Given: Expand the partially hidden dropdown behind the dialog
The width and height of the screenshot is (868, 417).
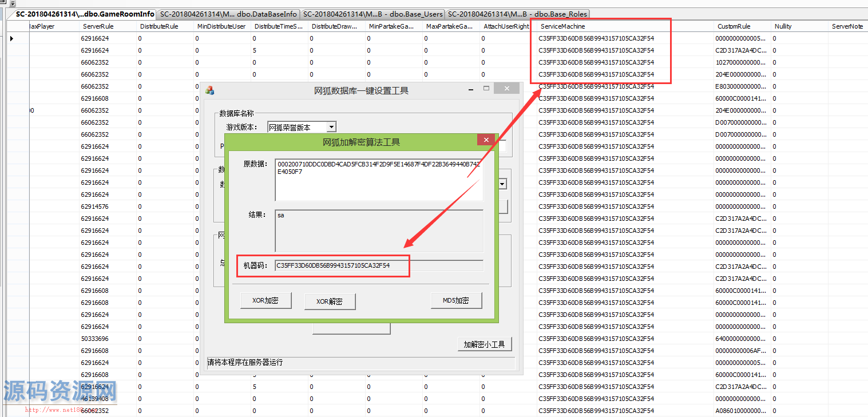Looking at the screenshot, I should [x=502, y=184].
